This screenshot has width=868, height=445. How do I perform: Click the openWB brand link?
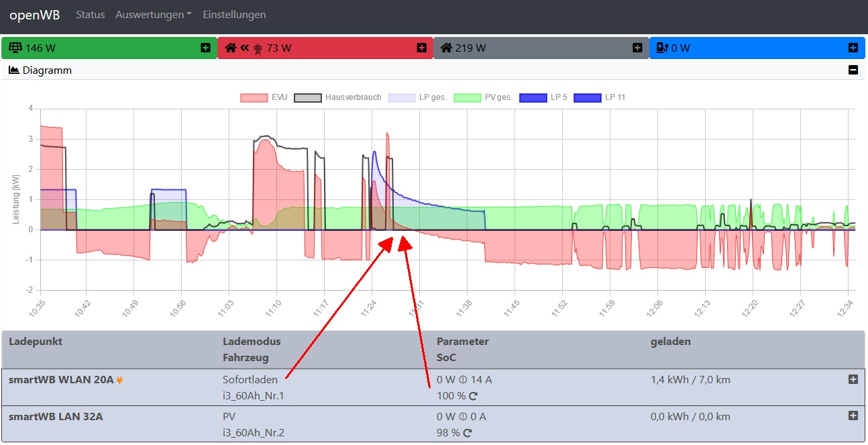[x=34, y=15]
